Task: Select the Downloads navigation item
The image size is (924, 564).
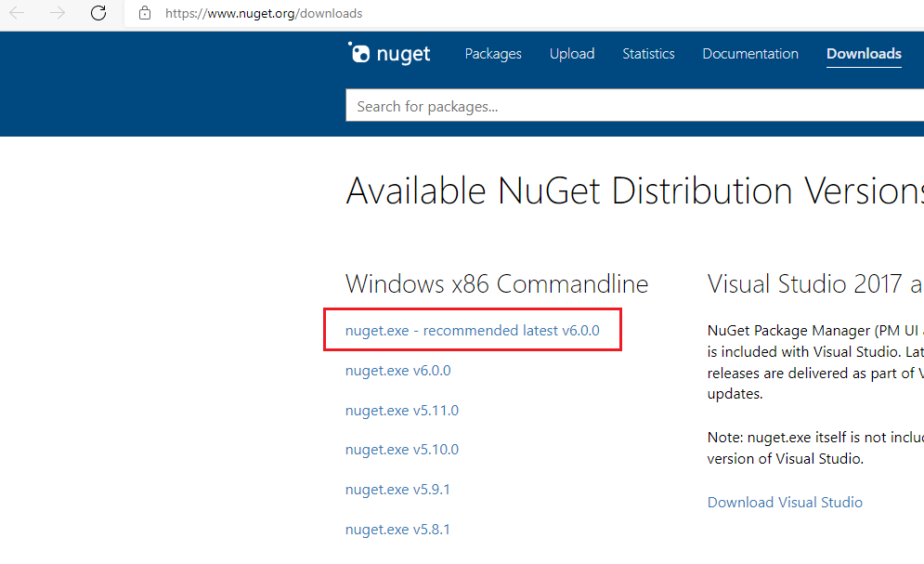Action: [x=864, y=54]
